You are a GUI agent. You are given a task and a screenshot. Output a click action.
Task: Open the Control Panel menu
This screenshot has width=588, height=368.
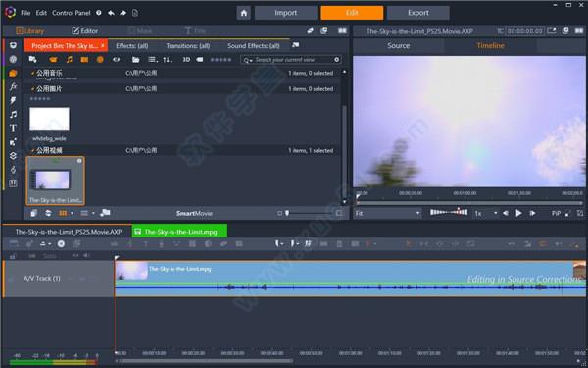72,13
